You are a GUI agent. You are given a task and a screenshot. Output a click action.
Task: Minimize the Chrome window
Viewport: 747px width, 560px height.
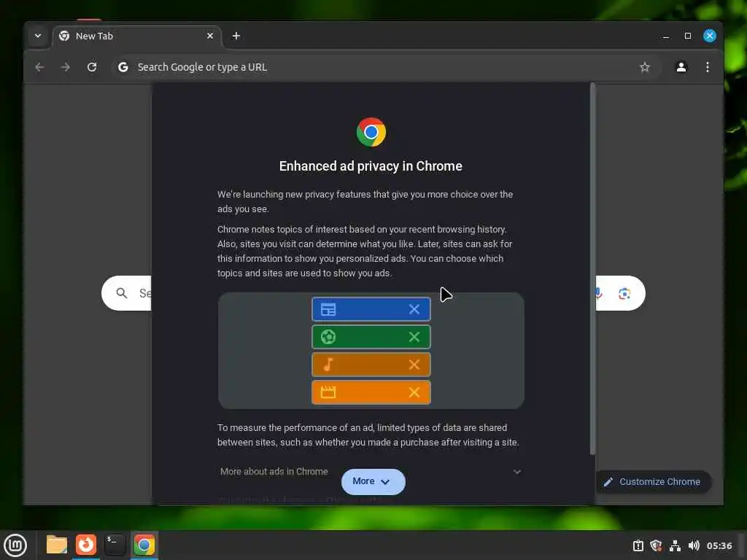[666, 36]
